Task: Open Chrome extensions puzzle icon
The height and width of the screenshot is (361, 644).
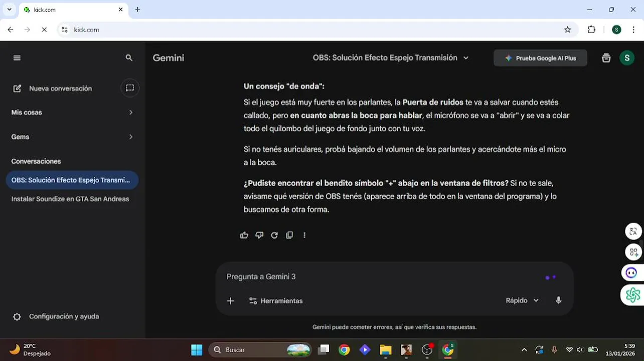Action: tap(591, 30)
